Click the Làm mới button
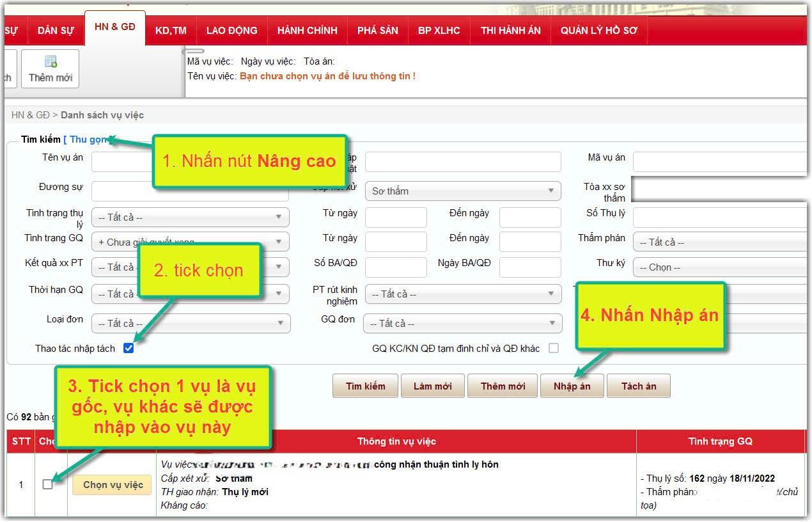 [x=432, y=386]
